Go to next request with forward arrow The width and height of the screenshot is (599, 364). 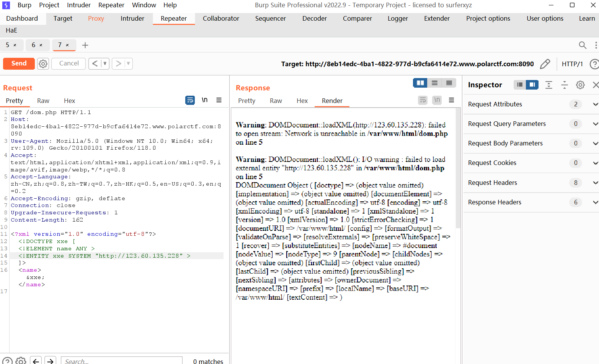pyautogui.click(x=118, y=64)
